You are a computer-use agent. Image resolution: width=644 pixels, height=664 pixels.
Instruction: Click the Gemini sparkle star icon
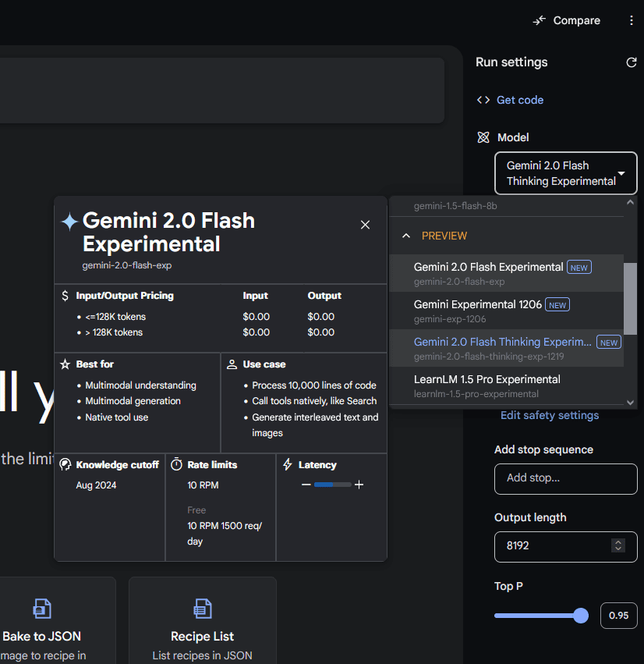click(70, 222)
